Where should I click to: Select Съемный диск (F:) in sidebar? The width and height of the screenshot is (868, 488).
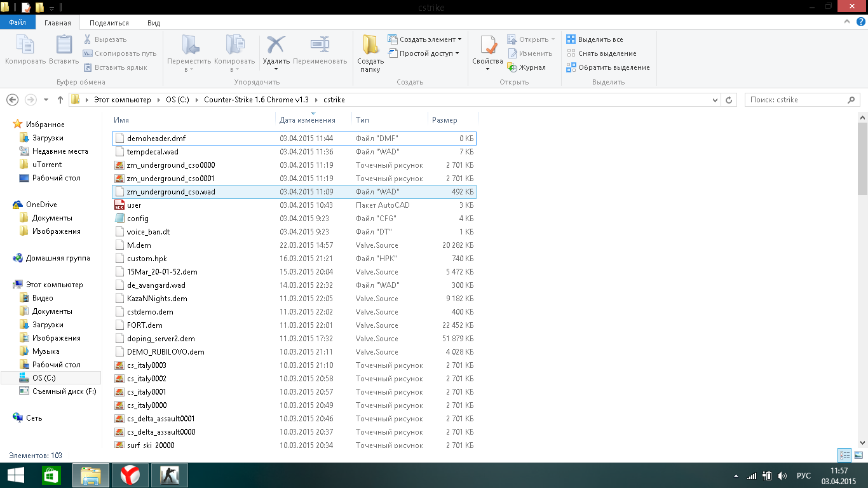[x=64, y=391]
